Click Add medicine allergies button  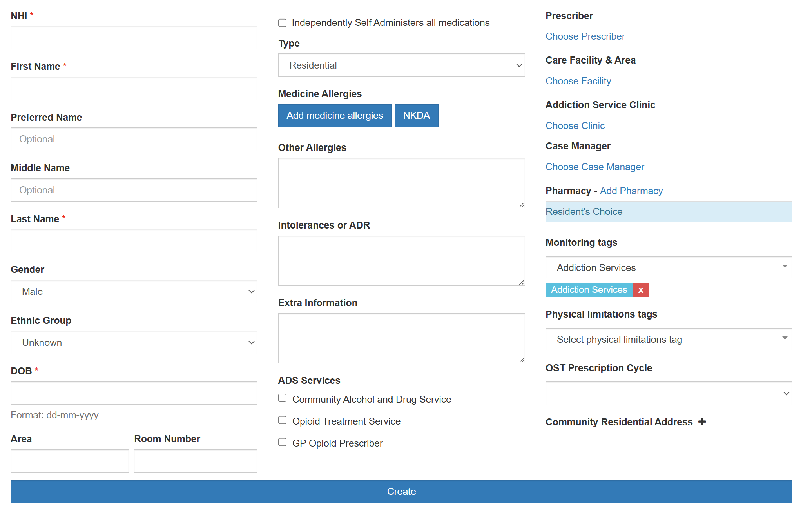coord(335,116)
